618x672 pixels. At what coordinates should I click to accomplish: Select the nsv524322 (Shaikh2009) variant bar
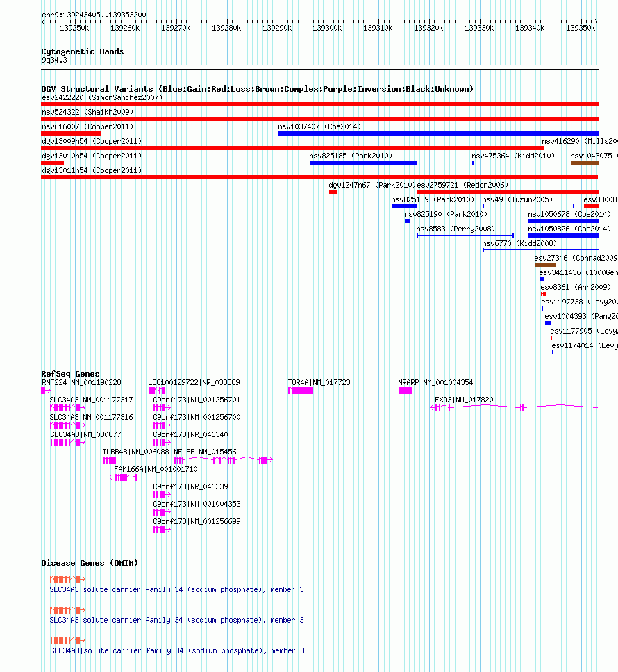pyautogui.click(x=319, y=119)
